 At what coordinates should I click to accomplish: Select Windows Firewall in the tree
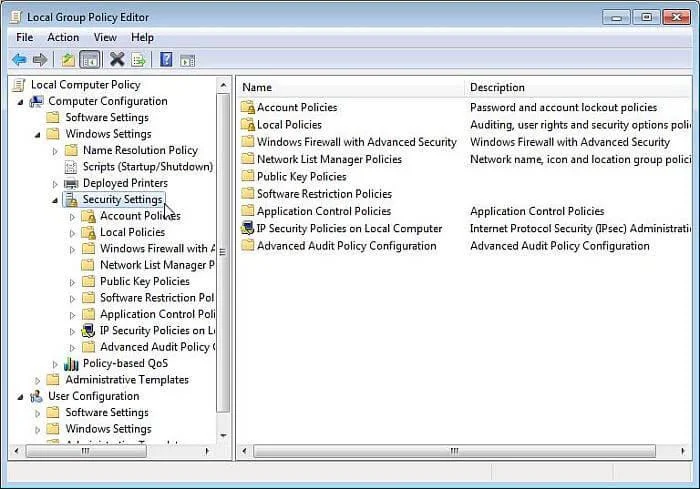[157, 249]
